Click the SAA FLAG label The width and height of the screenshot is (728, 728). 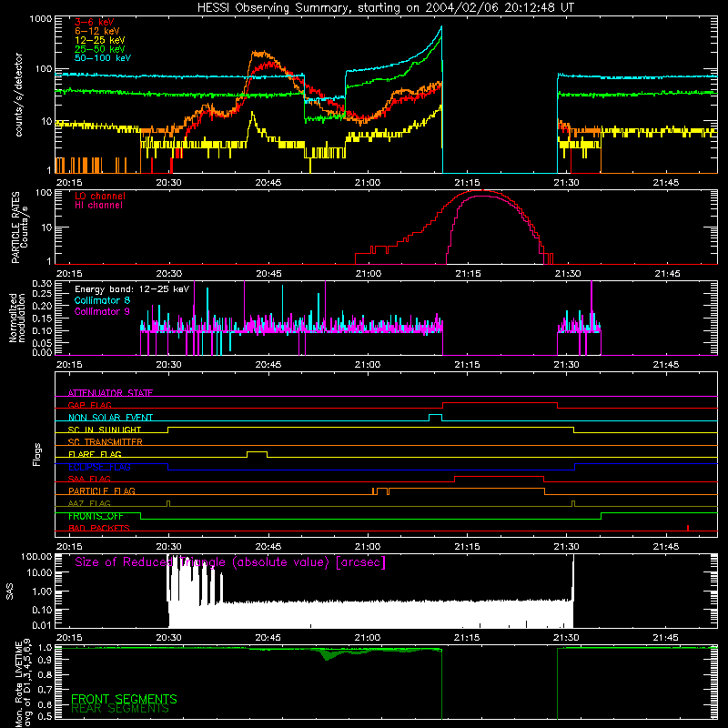point(89,479)
